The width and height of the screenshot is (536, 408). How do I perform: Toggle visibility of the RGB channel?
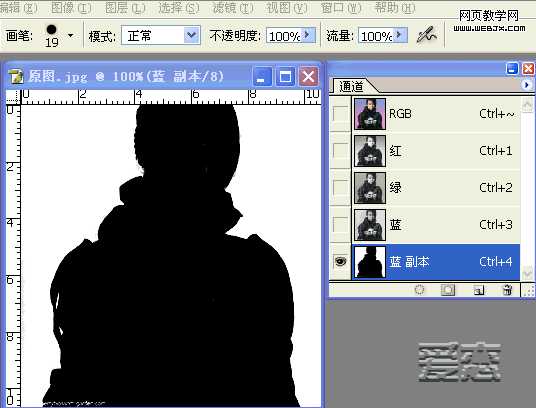click(x=340, y=113)
